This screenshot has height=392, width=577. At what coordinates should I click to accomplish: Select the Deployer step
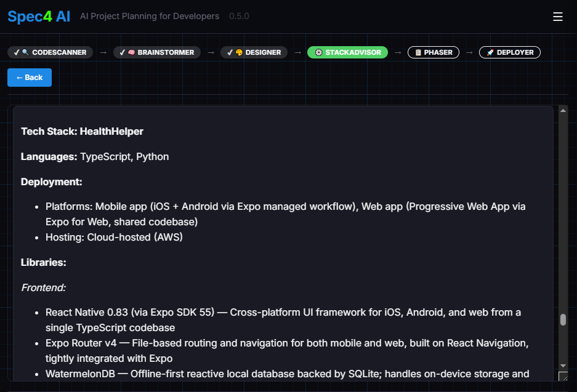pyautogui.click(x=510, y=52)
